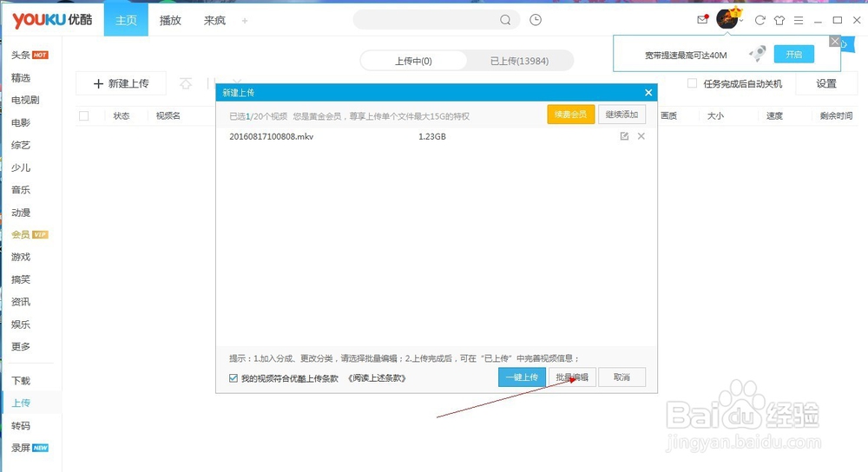Click 开启 in the speed-up popup
Viewport: 868px width, 472px height.
[794, 54]
